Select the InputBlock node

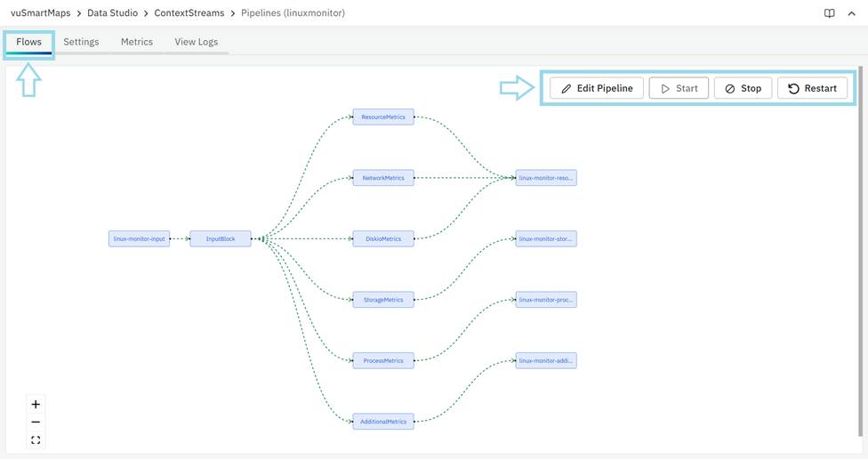point(221,238)
